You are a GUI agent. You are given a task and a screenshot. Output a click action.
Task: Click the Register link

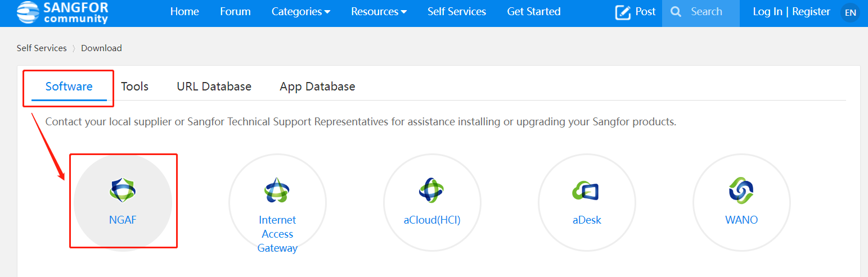pos(811,12)
